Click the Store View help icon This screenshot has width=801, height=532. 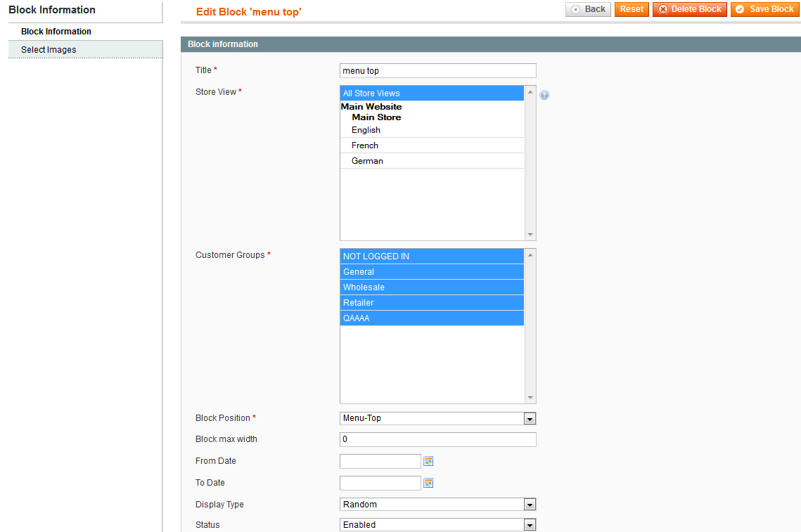pos(544,95)
